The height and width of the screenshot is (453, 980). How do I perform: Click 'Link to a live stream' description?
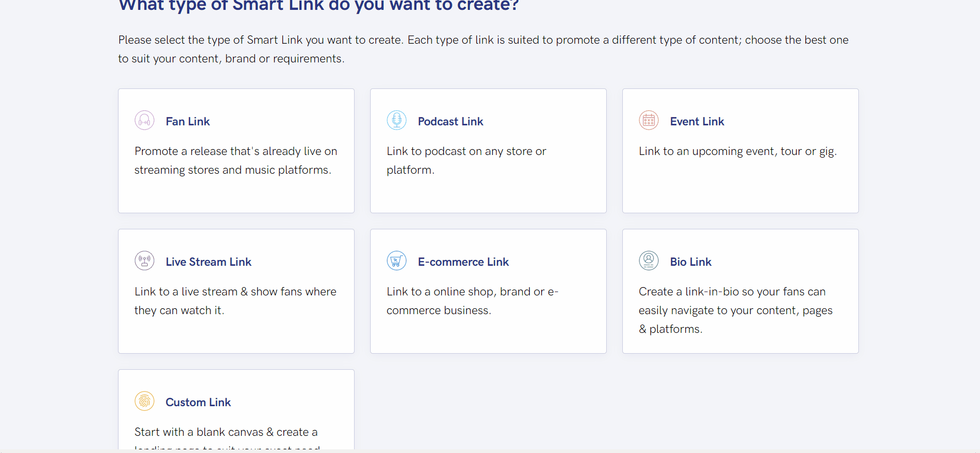(x=236, y=301)
